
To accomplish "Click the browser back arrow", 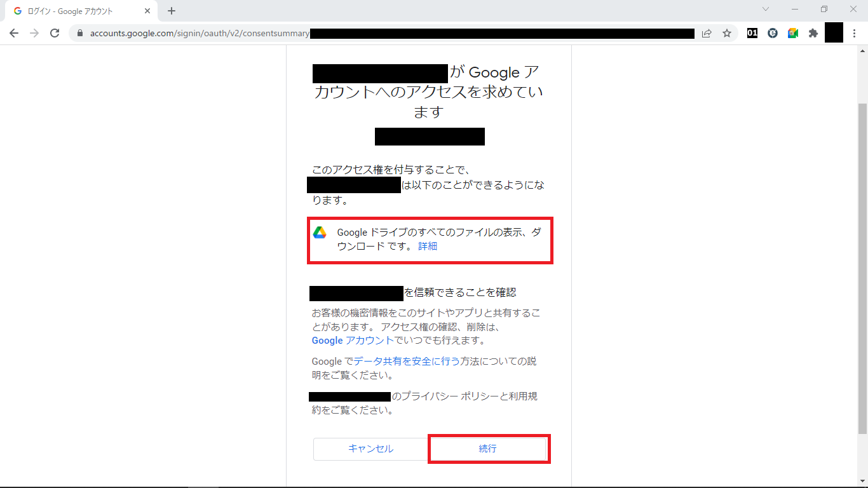I will point(14,34).
